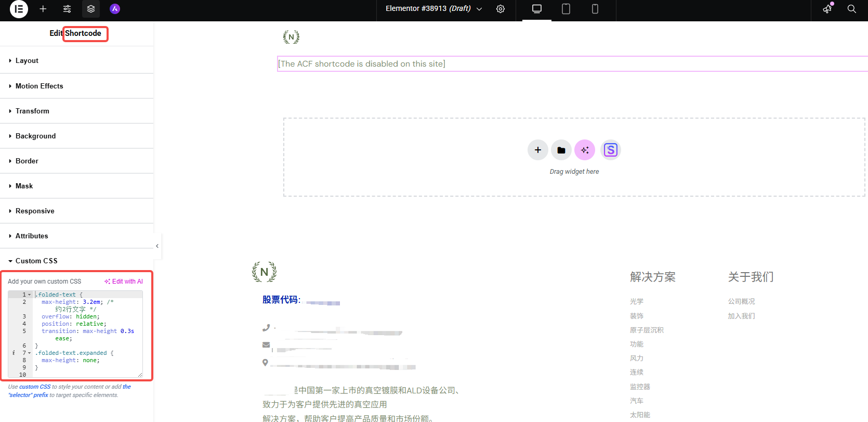This screenshot has width=868, height=422.
Task: Open page settings gear icon
Action: click(x=501, y=9)
